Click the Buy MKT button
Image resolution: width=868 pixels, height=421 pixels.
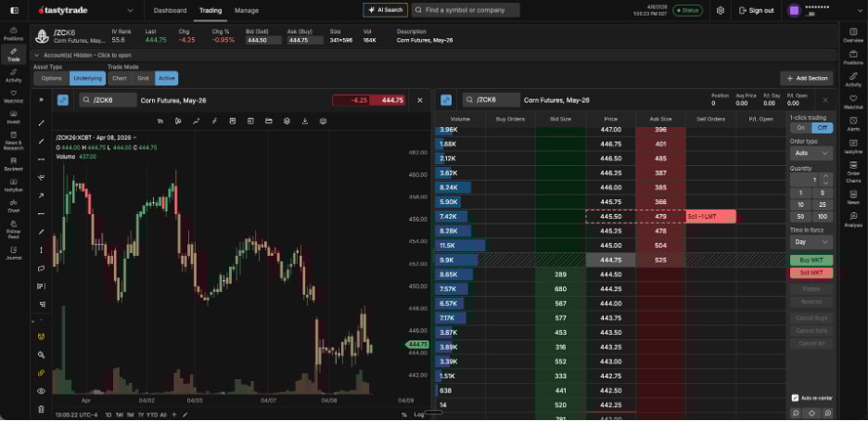(811, 260)
